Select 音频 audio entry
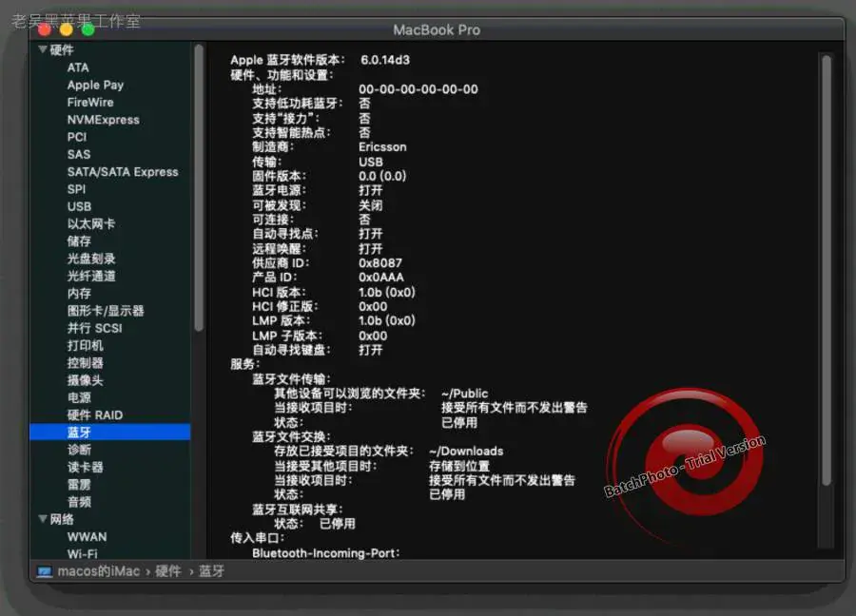 tap(79, 502)
